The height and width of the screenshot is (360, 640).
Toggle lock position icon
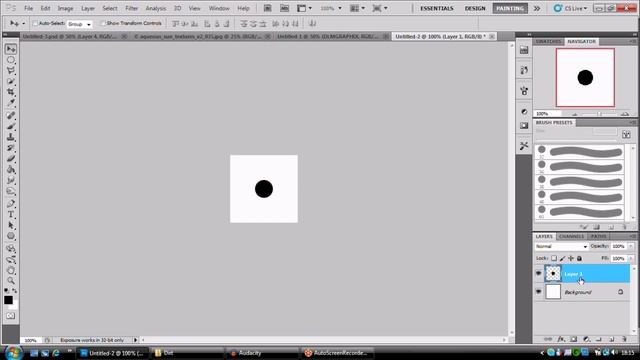[x=571, y=258]
